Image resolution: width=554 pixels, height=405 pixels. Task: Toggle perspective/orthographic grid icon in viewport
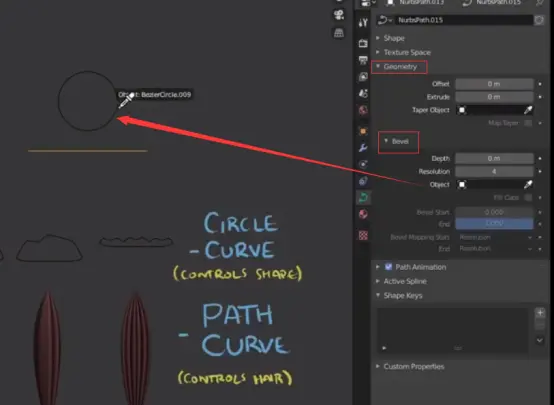click(x=339, y=33)
